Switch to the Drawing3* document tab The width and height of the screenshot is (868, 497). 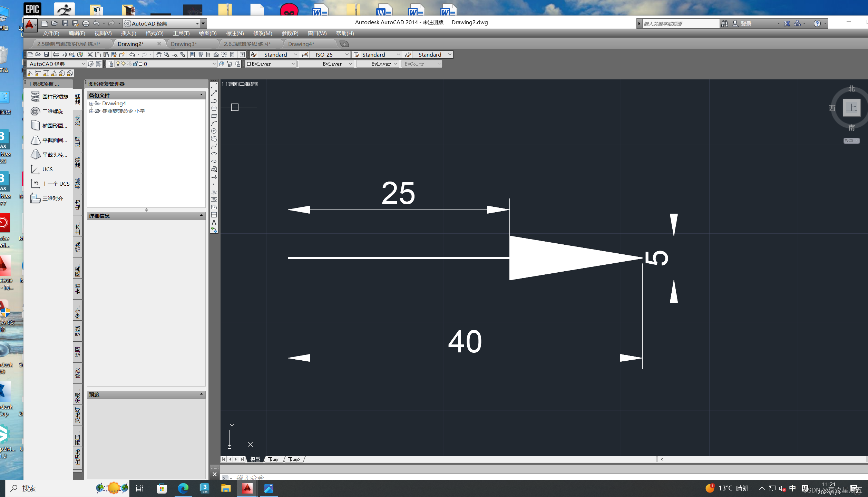(x=184, y=44)
